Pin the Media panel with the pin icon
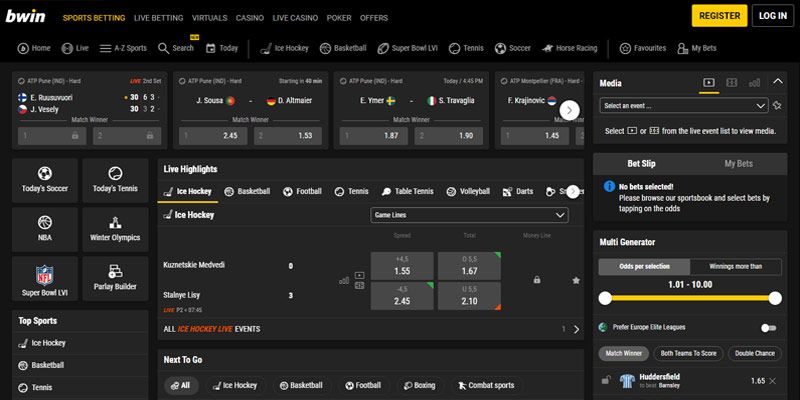The width and height of the screenshot is (800, 400). (x=777, y=106)
